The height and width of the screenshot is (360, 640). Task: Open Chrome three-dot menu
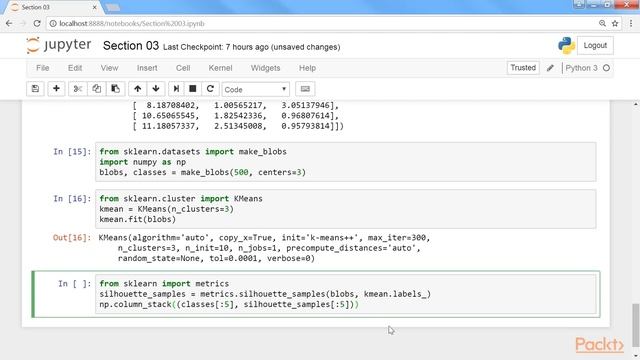click(631, 24)
